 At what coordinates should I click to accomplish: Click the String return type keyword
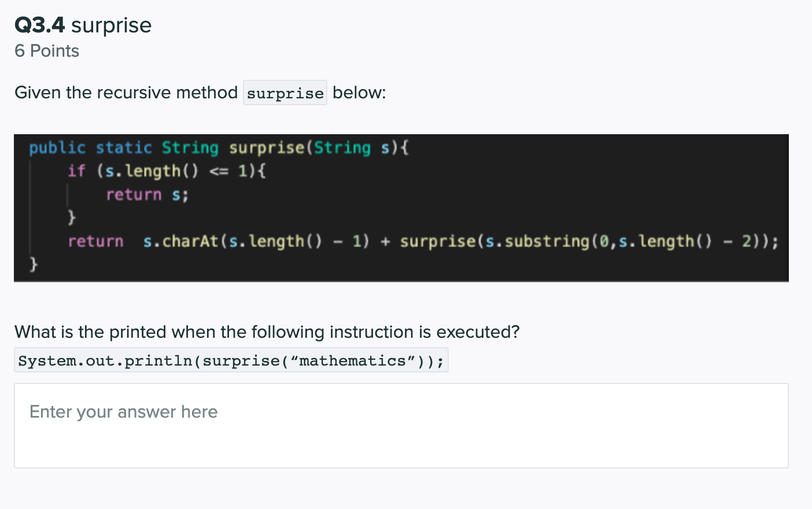click(190, 147)
